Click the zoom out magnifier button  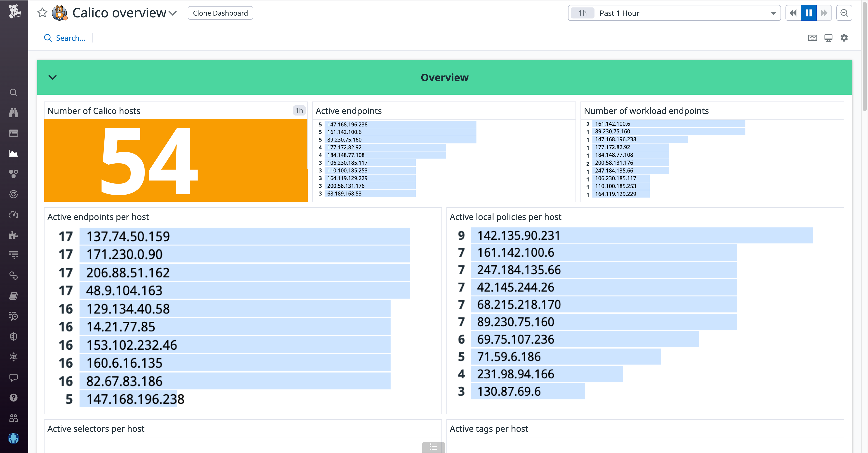844,13
